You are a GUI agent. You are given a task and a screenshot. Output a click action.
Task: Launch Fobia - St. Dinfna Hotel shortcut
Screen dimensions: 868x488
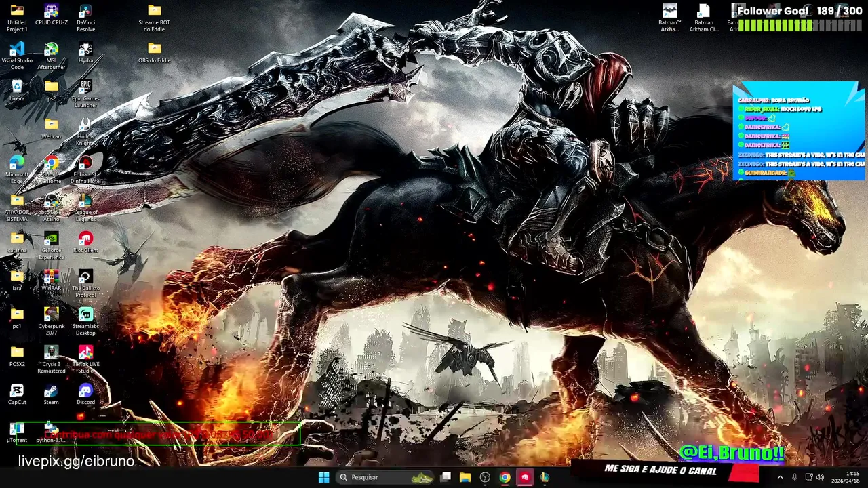[x=85, y=169]
